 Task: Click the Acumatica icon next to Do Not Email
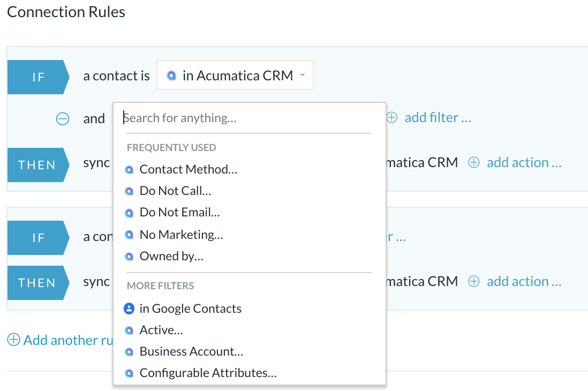tap(129, 213)
